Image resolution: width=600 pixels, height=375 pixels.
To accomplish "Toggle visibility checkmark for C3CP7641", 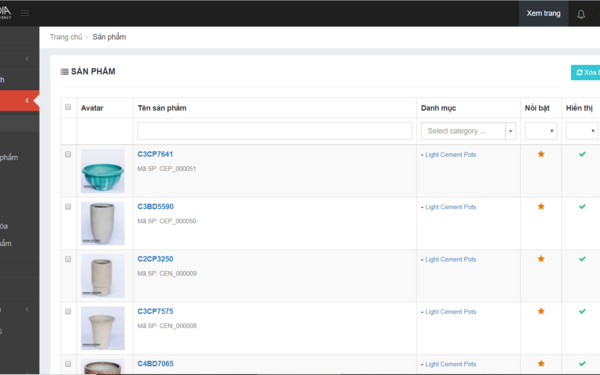I will point(582,154).
